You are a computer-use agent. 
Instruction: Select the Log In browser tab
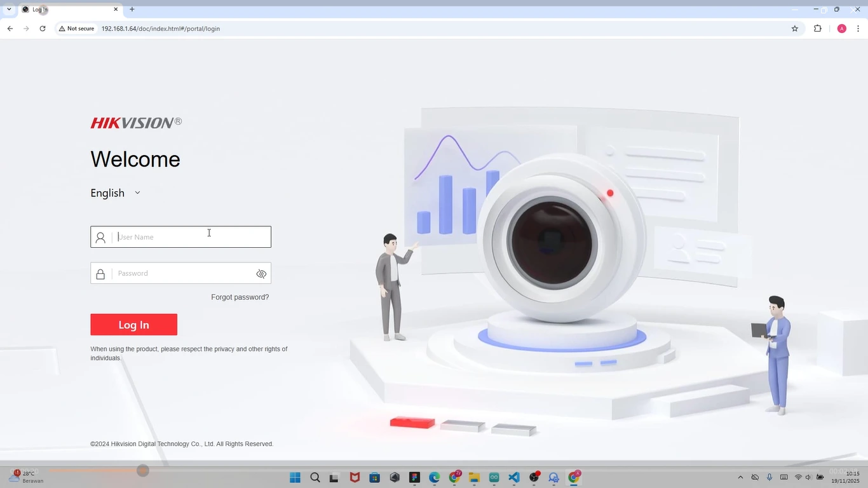coord(67,10)
